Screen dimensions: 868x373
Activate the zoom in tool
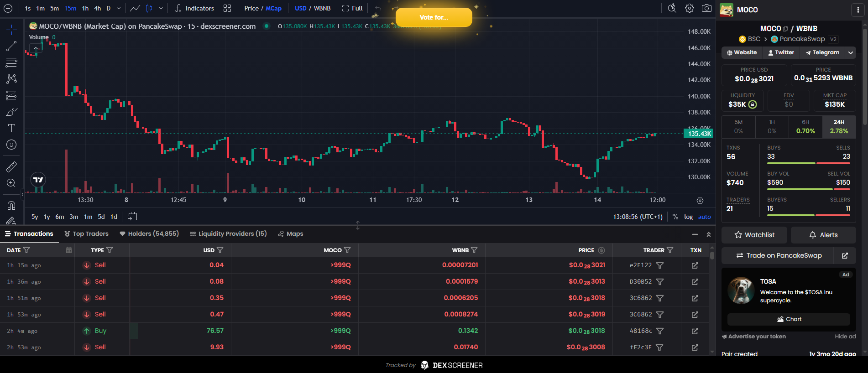click(11, 183)
